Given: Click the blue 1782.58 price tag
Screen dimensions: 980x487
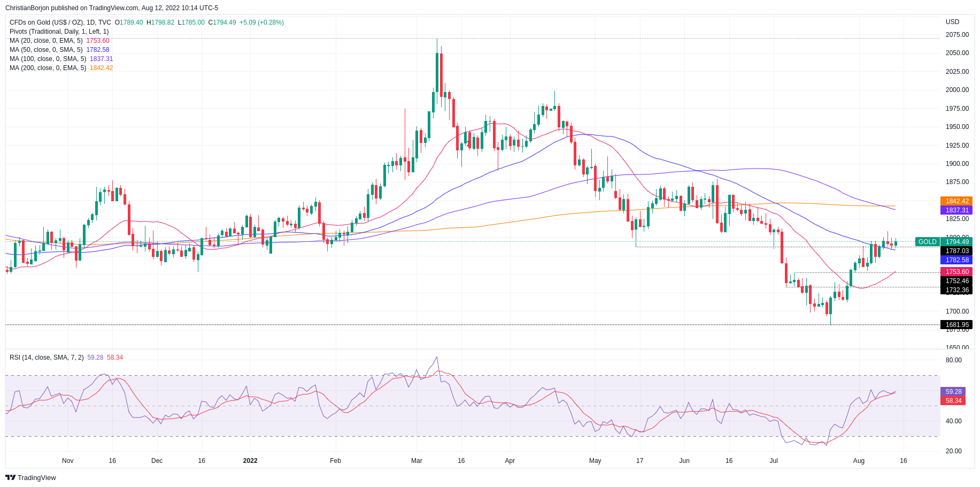Looking at the screenshot, I should (956, 260).
